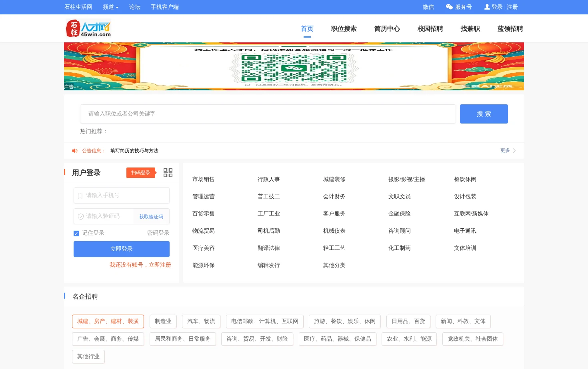Open the 蓝领招聘 menu item

[510, 29]
